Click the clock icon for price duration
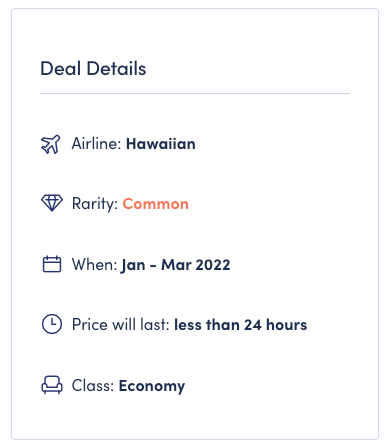The height and width of the screenshot is (448, 390). click(x=52, y=324)
